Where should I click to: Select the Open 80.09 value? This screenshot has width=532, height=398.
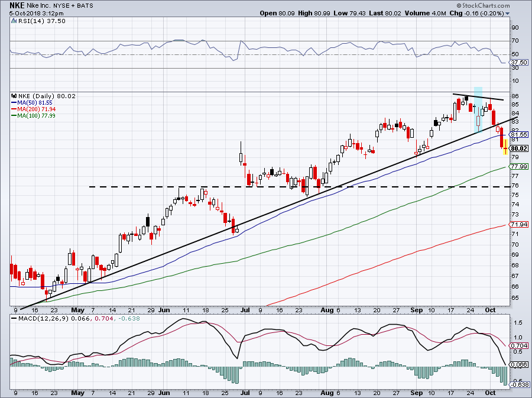click(278, 13)
